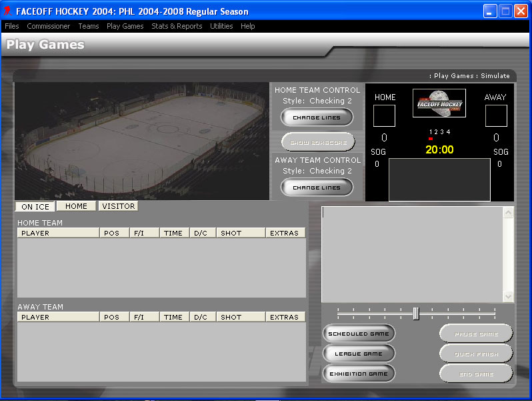Click the Away Team D/C column header
Image resolution: width=532 pixels, height=401 pixels.
203,317
